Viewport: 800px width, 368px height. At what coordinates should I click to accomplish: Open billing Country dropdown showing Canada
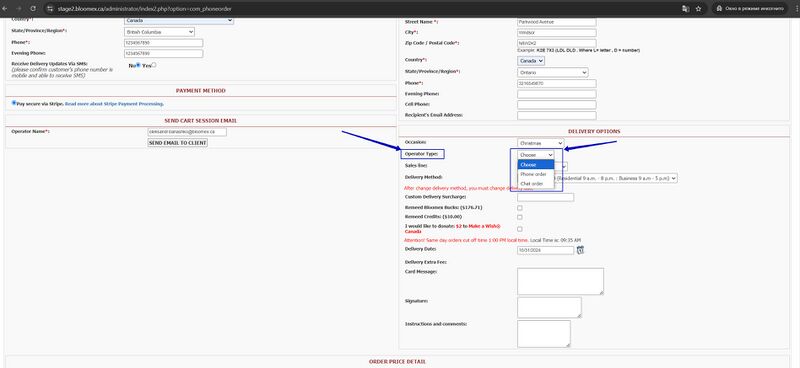click(179, 20)
